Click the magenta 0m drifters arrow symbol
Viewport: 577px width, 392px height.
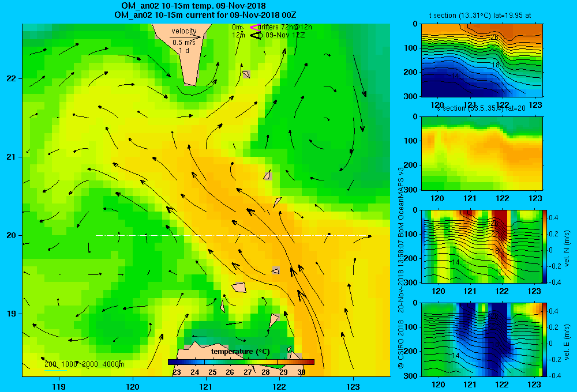click(254, 27)
